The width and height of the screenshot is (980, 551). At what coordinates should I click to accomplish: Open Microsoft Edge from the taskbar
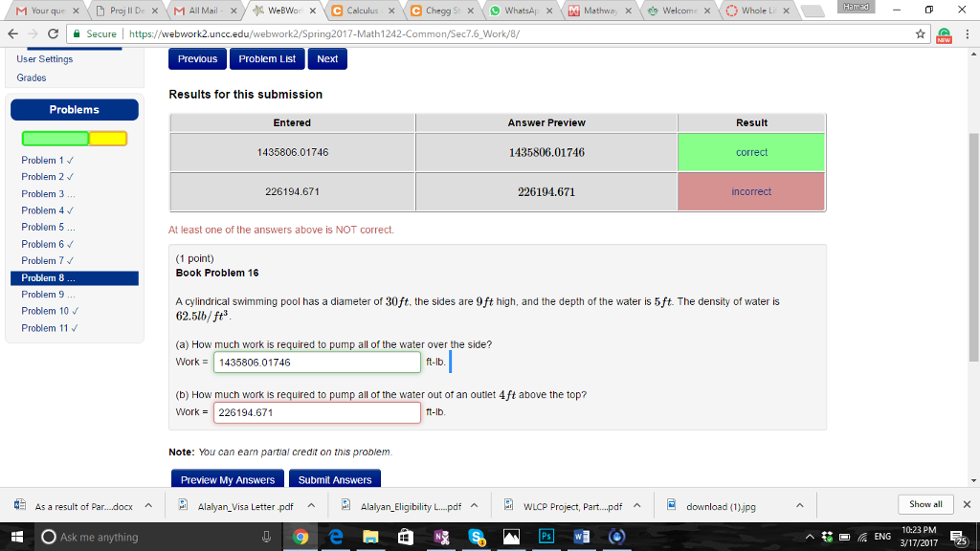click(x=335, y=538)
